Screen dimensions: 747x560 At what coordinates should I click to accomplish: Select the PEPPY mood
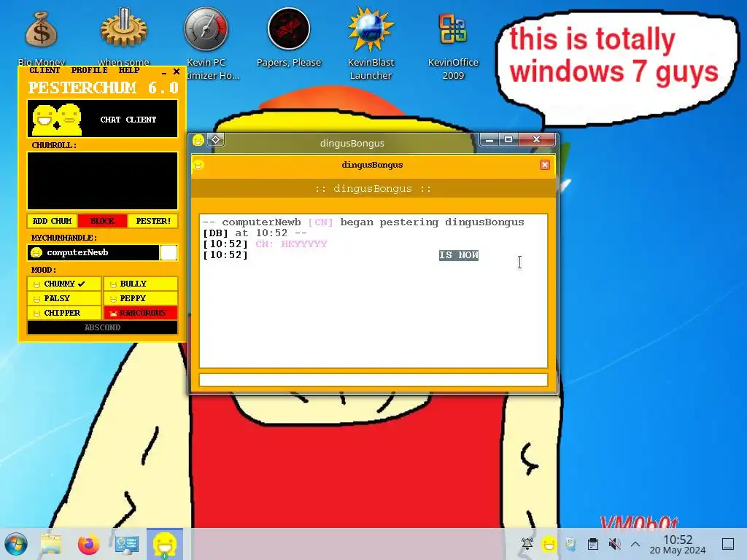[141, 298]
